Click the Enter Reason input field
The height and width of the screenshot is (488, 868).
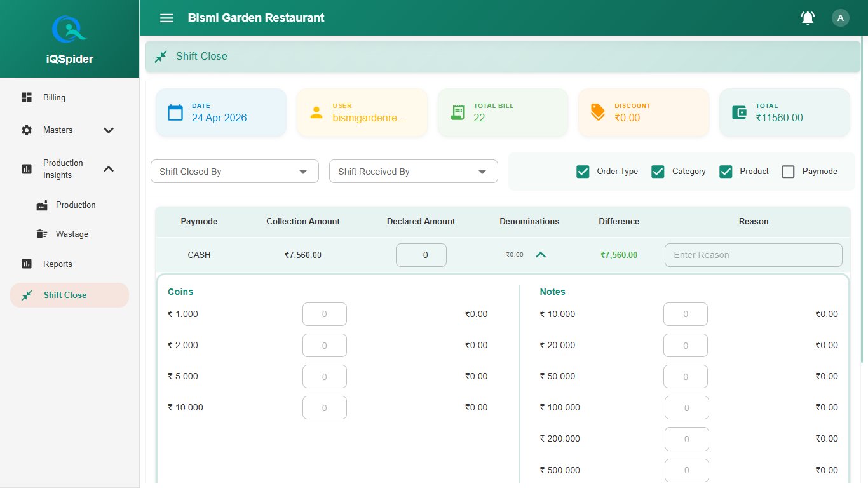754,255
